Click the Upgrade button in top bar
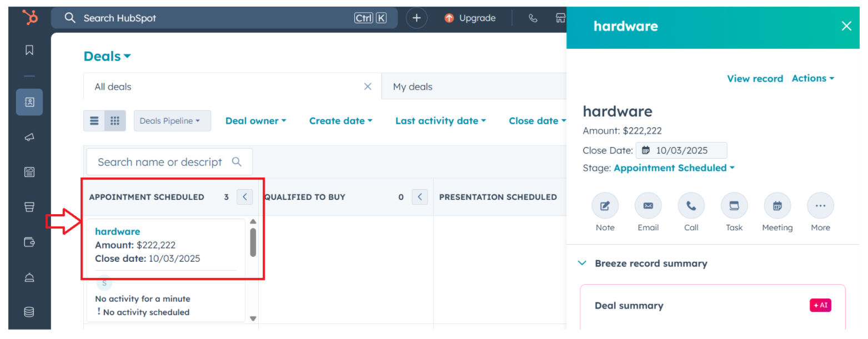Viewport: 868px width, 339px height. point(470,18)
